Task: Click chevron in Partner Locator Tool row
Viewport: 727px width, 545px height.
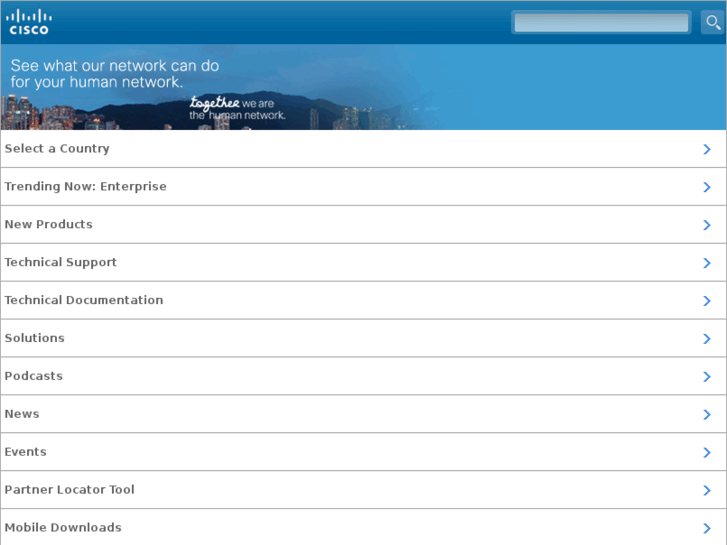Action: point(707,490)
